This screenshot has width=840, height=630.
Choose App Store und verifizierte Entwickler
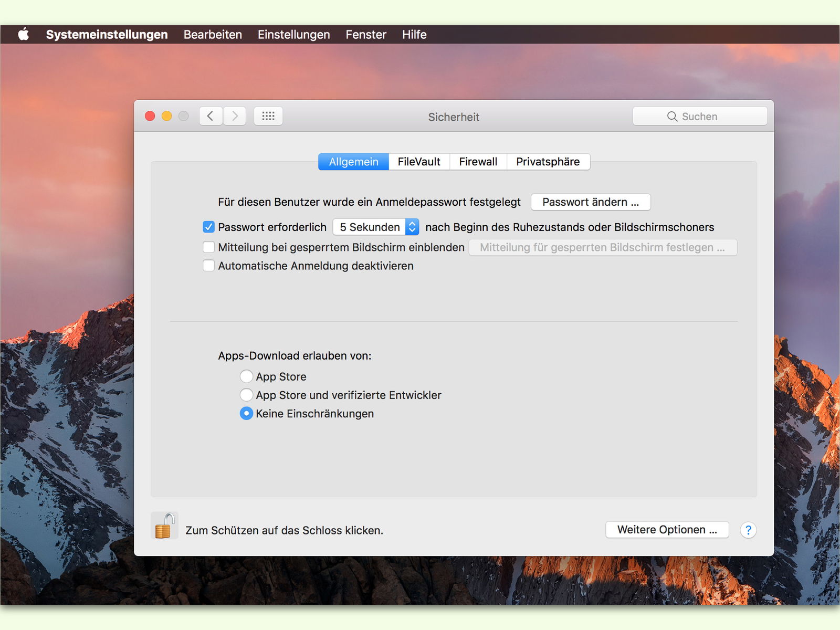click(x=246, y=395)
